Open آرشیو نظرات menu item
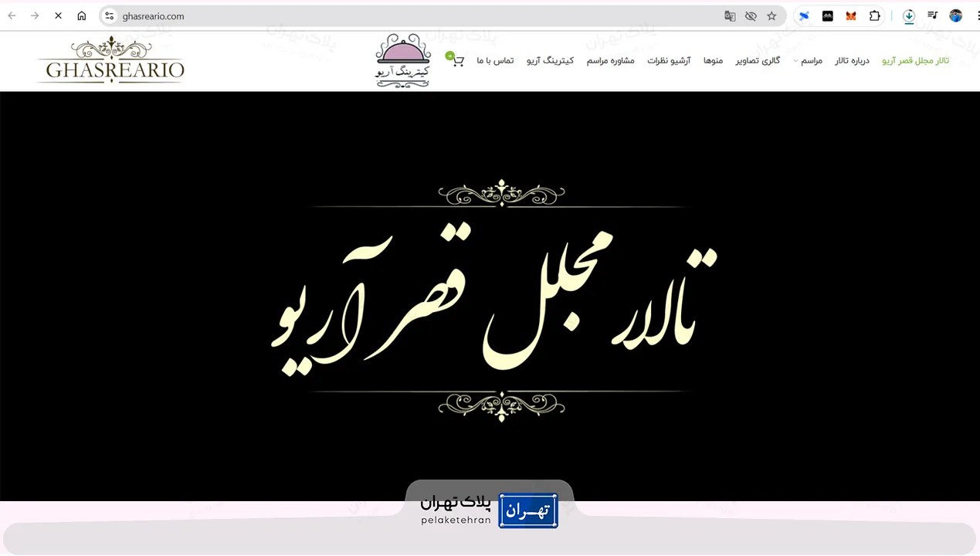Screen dimensions: 980x556 [x=669, y=60]
